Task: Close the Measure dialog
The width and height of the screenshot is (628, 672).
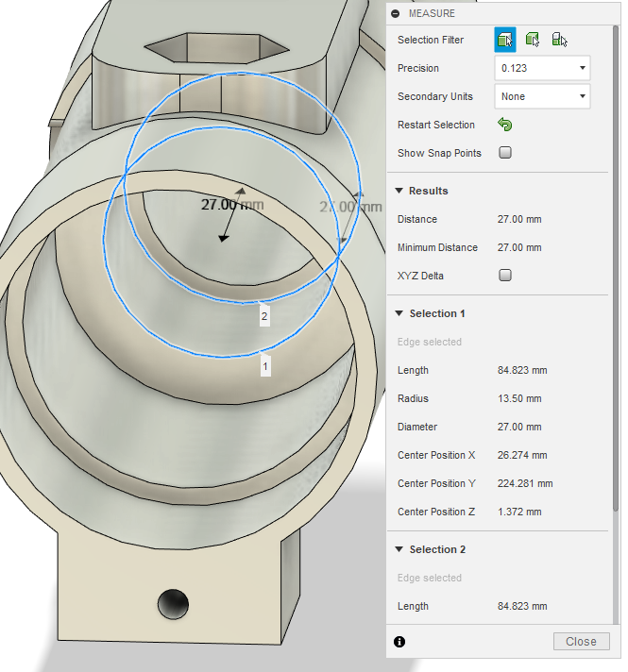Action: point(581,642)
